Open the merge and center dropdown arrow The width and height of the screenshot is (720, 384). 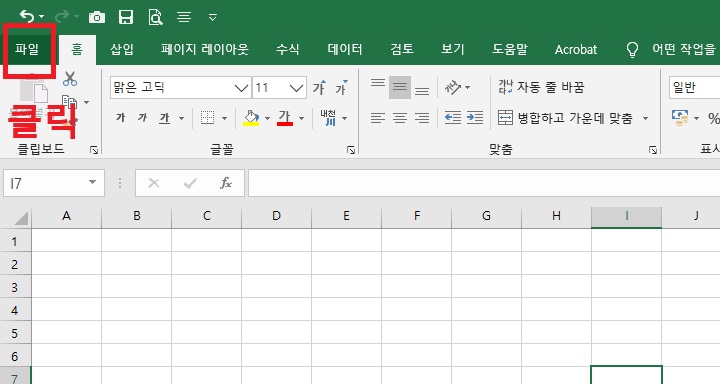[x=645, y=119]
